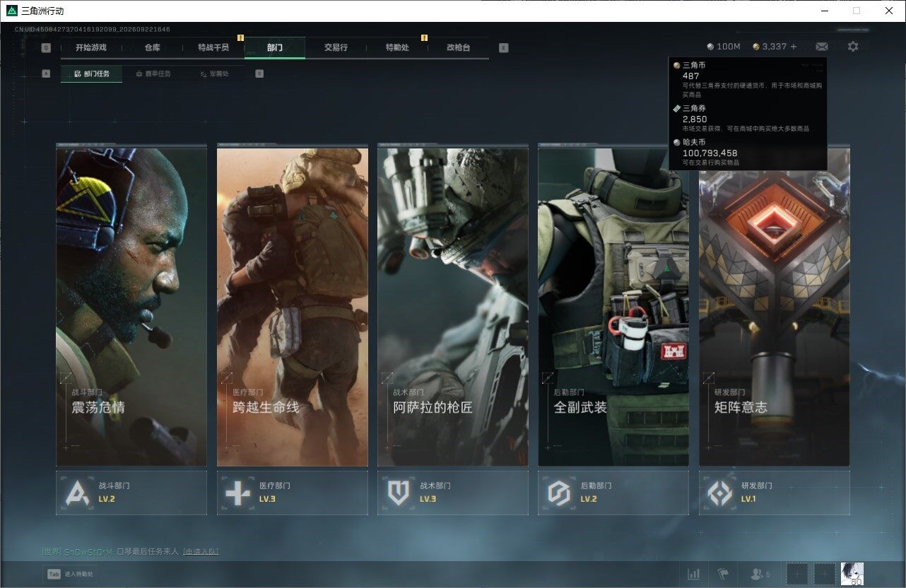Screen dimensions: 906x588
Task: Open the 改枪台 tab
Action: click(458, 48)
